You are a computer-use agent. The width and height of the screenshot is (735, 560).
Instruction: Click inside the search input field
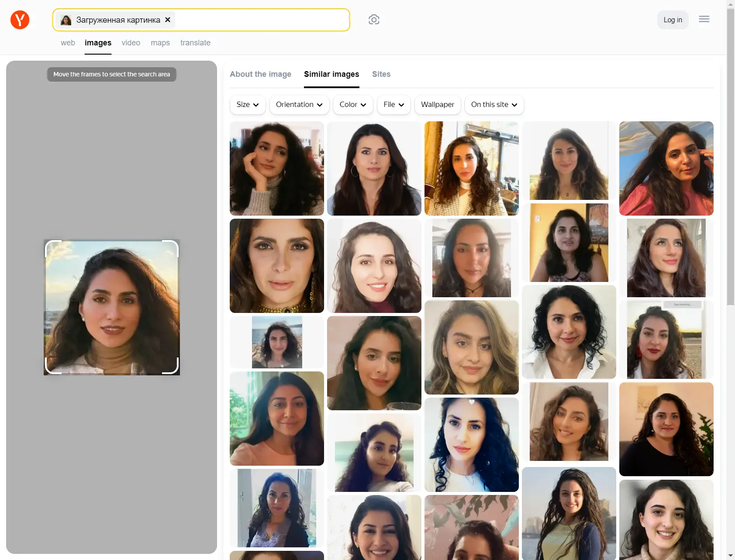tap(262, 20)
